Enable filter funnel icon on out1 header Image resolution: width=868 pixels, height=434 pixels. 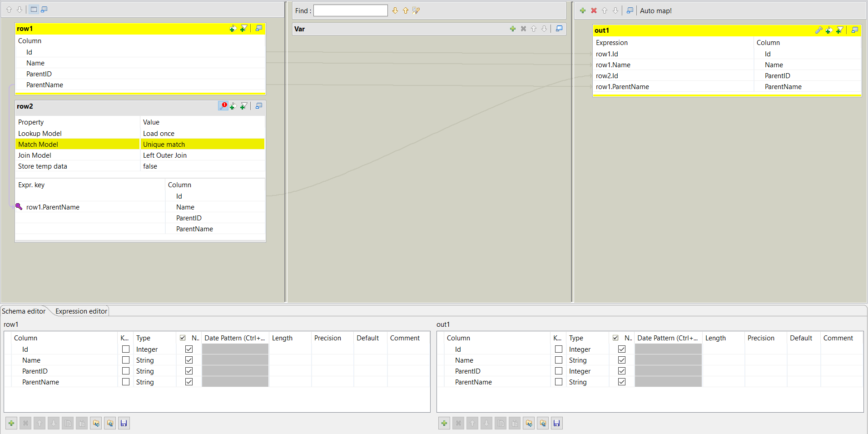(840, 30)
